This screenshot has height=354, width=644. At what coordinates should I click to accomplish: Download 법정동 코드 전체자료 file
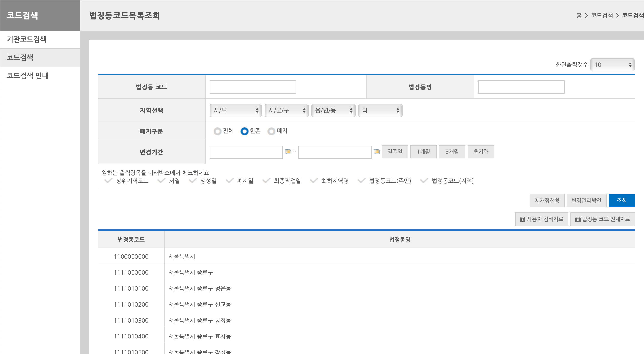tap(603, 219)
